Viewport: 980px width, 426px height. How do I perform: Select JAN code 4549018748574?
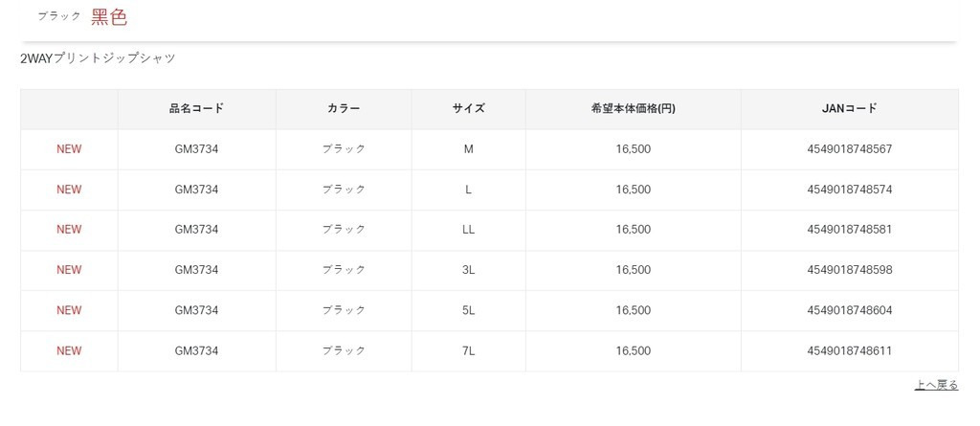click(849, 190)
